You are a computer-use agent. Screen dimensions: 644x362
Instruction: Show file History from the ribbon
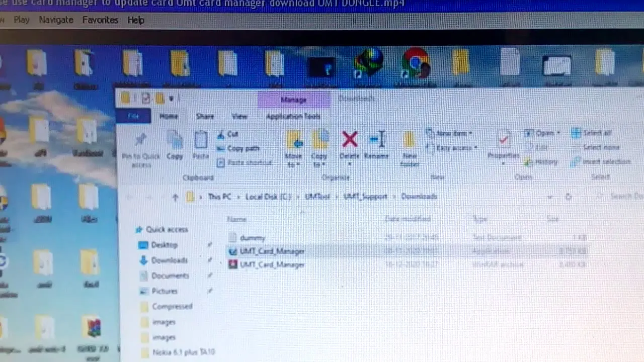541,162
